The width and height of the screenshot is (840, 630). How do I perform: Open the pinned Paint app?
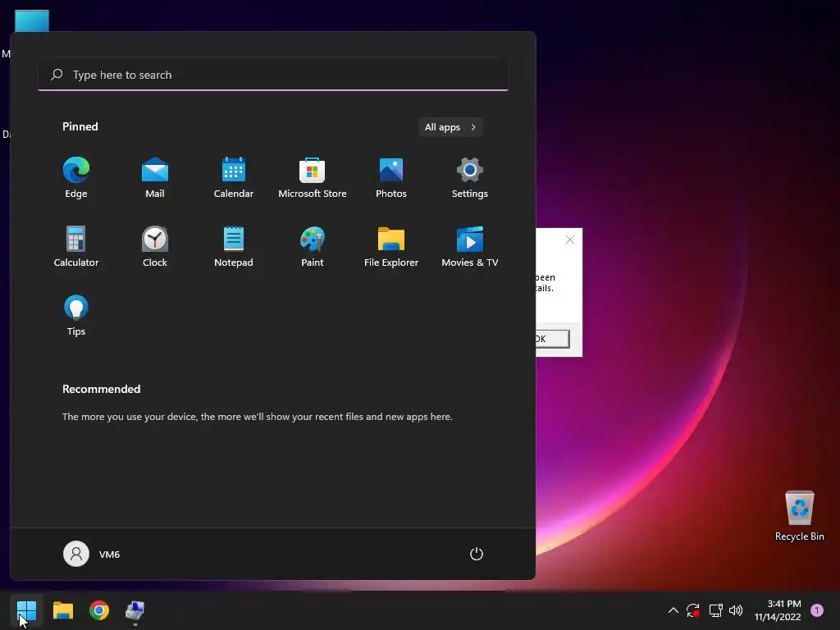(313, 246)
